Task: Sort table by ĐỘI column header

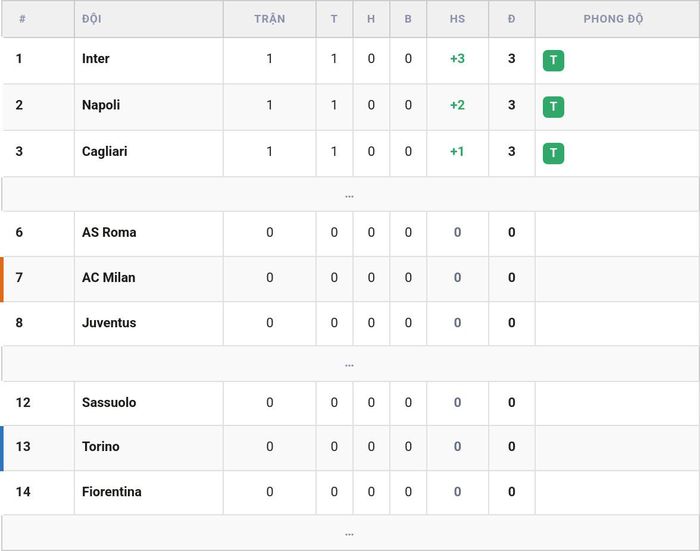Action: (x=92, y=19)
